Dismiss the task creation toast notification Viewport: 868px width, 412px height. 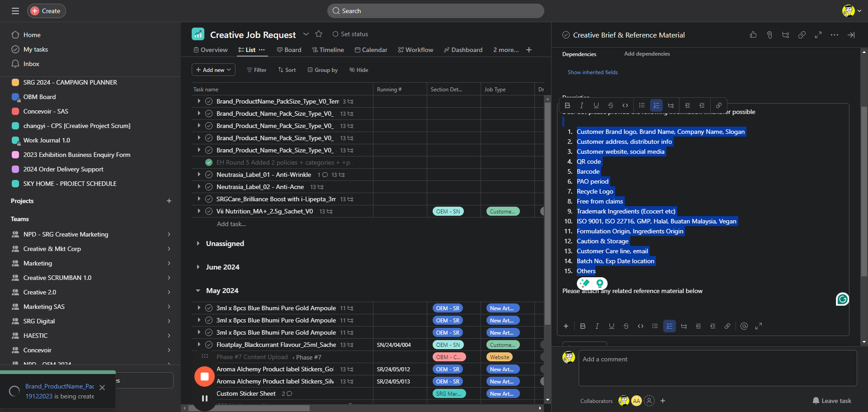click(102, 388)
